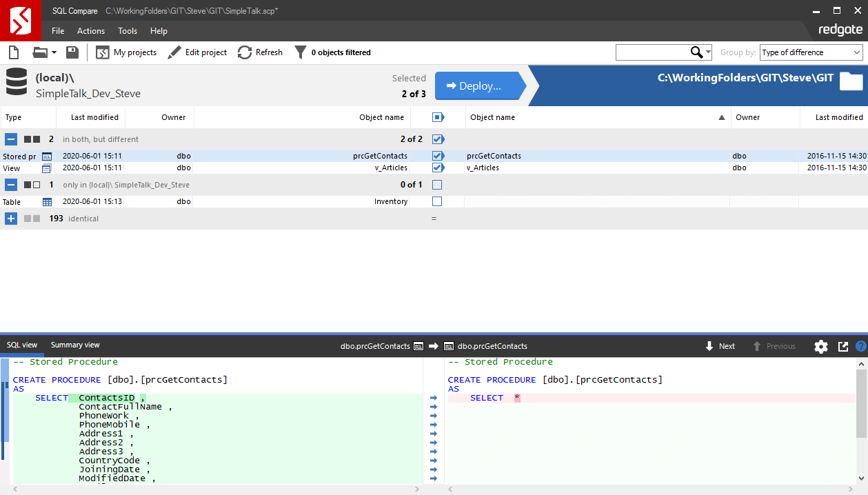Image resolution: width=868 pixels, height=495 pixels.
Task: Refresh the comparison results
Action: [260, 52]
